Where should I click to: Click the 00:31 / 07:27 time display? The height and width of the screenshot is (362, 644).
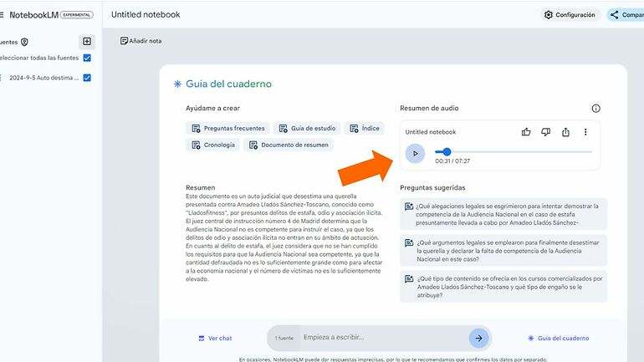(452, 161)
